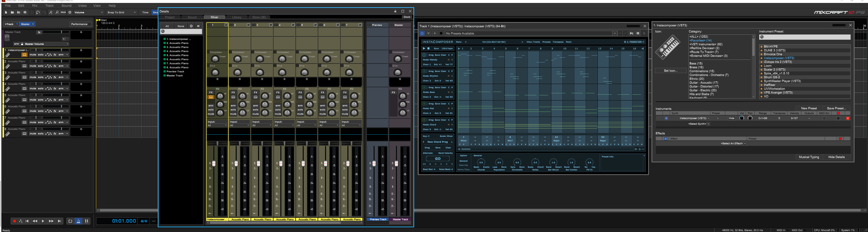868x232 pixels.
Task: Click fx button on Master Track
Action: tap(39, 32)
